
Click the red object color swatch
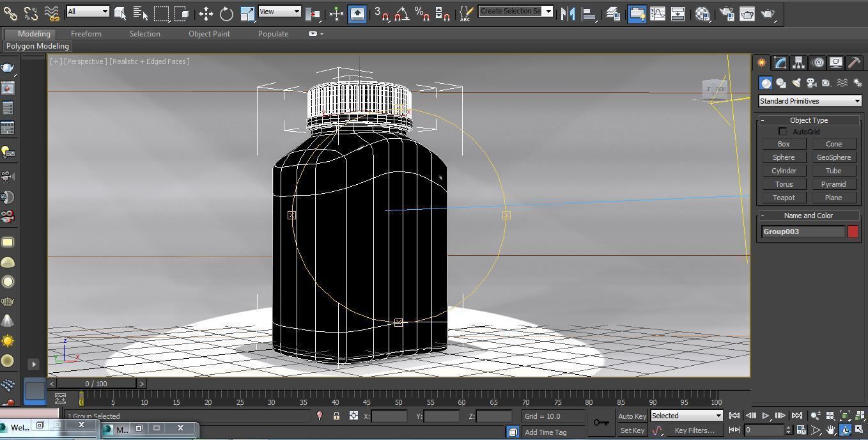tap(853, 232)
